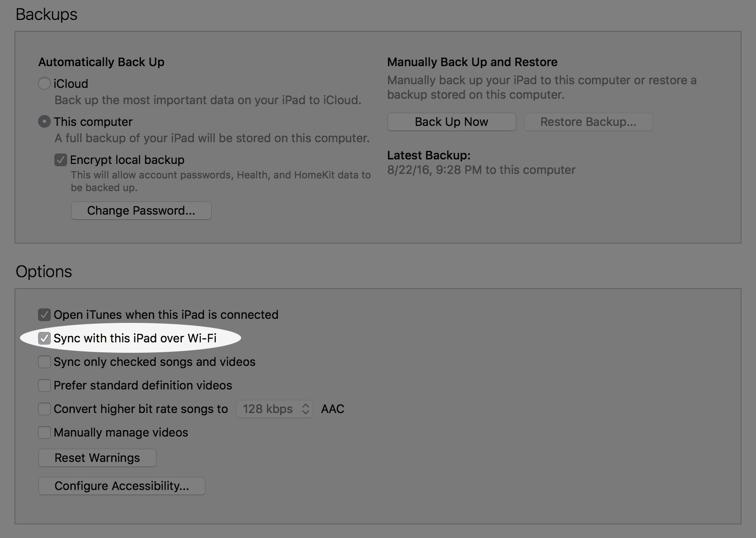Viewport: 756px width, 538px height.
Task: Toggle Sync with this iPad over Wi-Fi
Action: click(x=44, y=338)
